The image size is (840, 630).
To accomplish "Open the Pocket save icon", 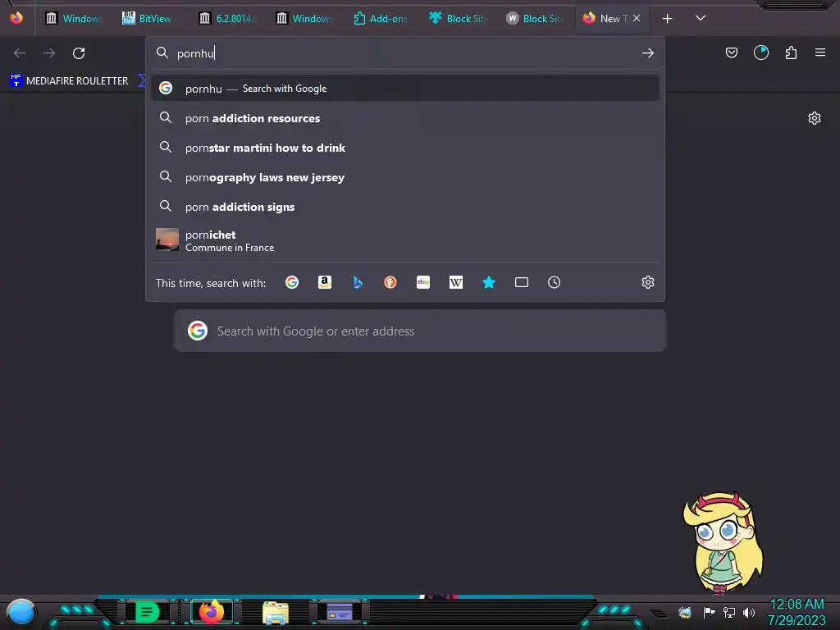I will 731,52.
